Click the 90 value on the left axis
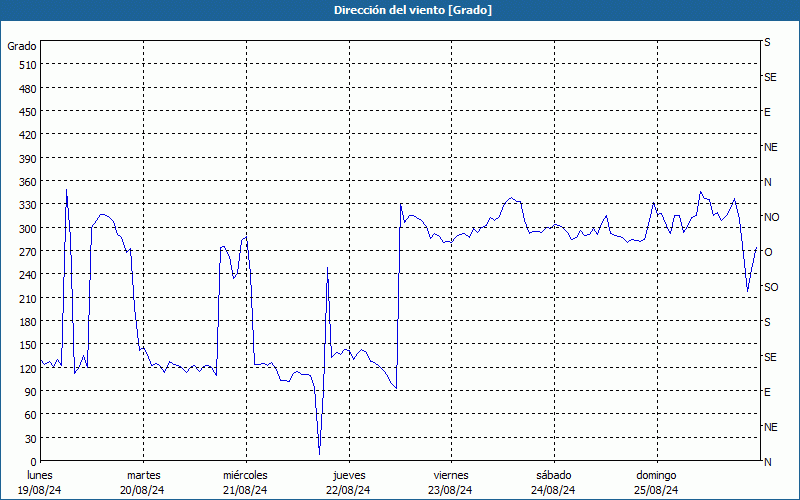This screenshot has width=800, height=500. coord(31,392)
